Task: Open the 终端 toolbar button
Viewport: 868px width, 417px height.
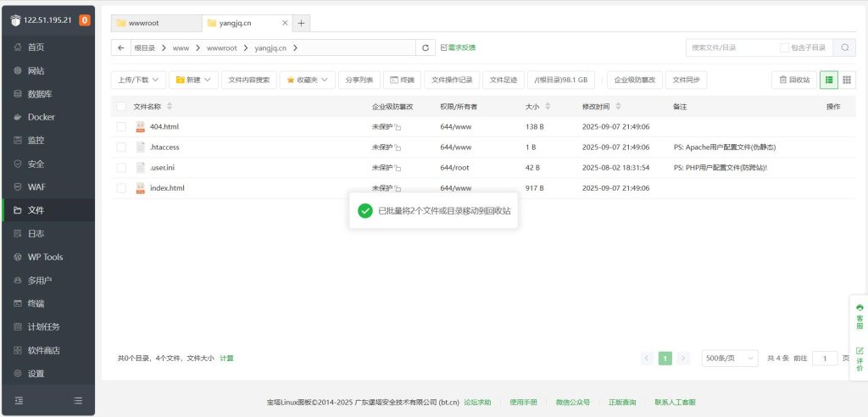Action: [402, 80]
